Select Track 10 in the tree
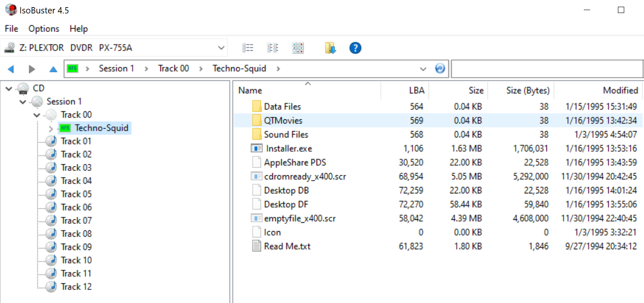Viewport: 644px width, 303px height. 76,260
